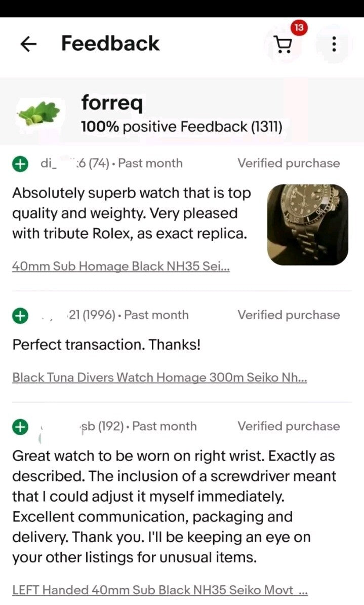Image resolution: width=364 pixels, height=605 pixels.
Task: Tap reviewer with 74 feedback score
Action: point(76,163)
